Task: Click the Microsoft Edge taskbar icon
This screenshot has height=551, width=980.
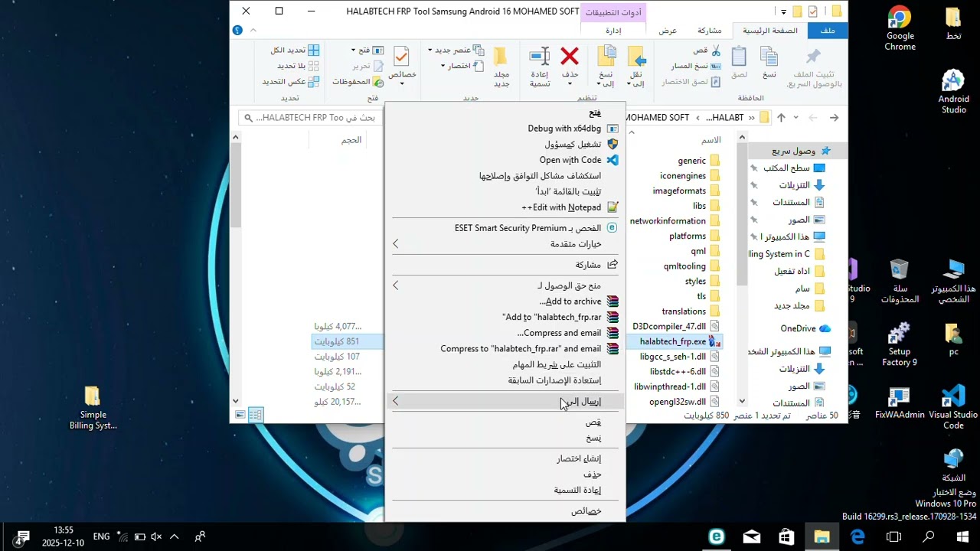Action: [x=857, y=536]
